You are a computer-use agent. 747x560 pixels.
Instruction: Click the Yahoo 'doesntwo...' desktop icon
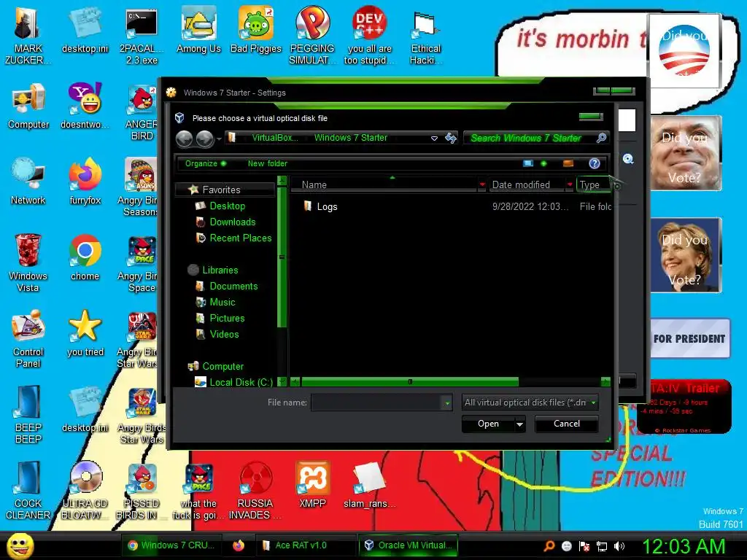[x=85, y=106]
